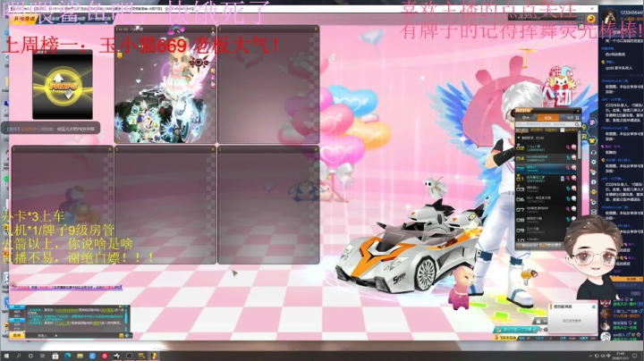Screen dimensions: 644x361
Task: Click the new message popup body text
Action: 572,321
